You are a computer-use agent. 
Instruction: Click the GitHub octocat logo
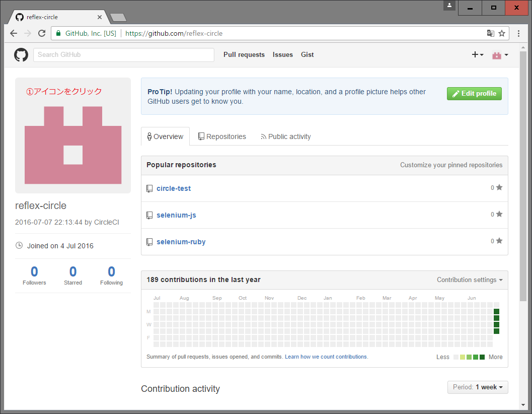(21, 55)
